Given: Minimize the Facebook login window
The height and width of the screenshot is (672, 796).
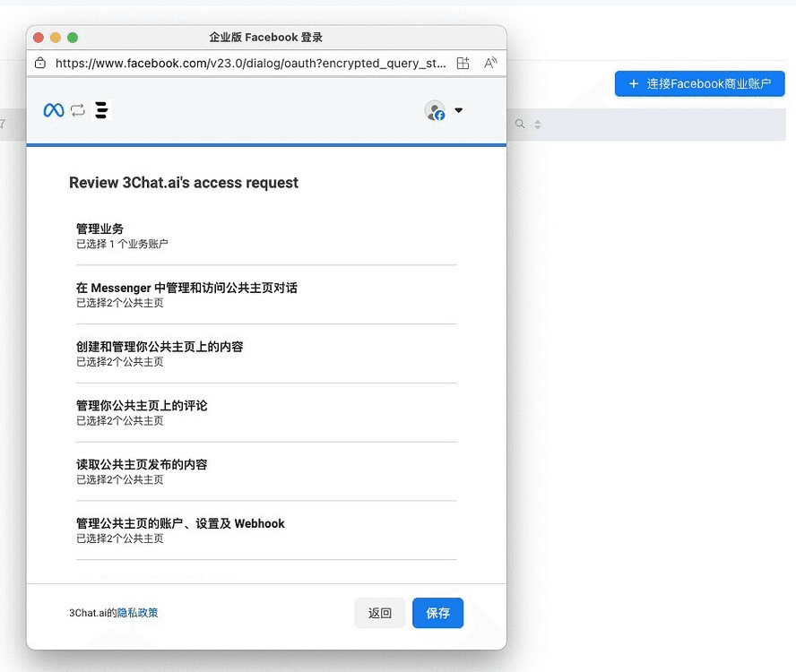Looking at the screenshot, I should tap(56, 38).
